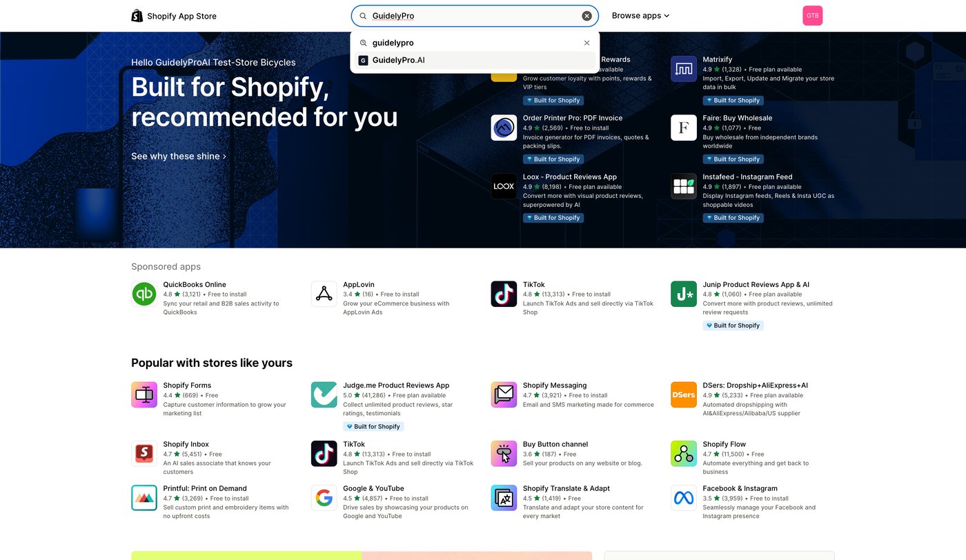Open Junip Product Reviews App & AI link

[x=756, y=284]
